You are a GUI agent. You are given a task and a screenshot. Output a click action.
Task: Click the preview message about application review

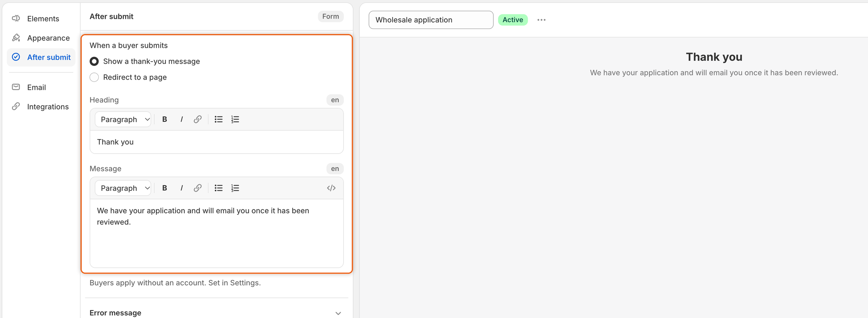pyautogui.click(x=714, y=73)
